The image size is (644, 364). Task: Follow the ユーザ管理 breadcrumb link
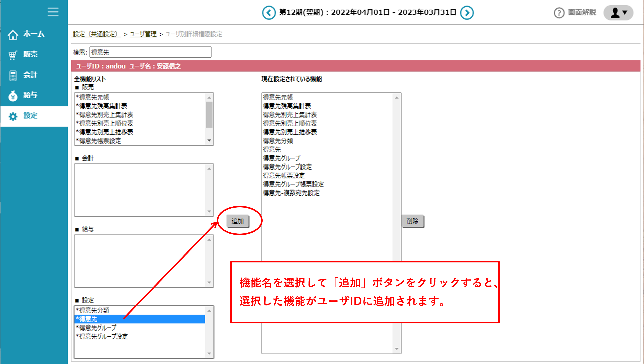(x=143, y=34)
